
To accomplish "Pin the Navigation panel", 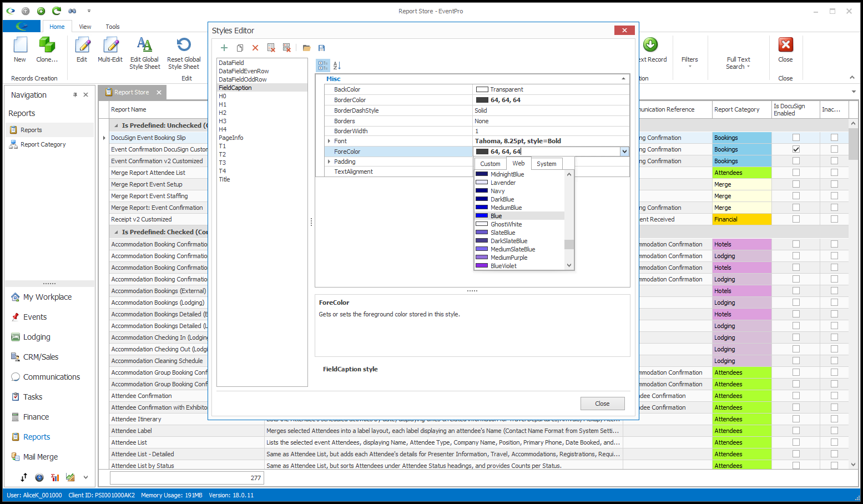I will pyautogui.click(x=75, y=95).
